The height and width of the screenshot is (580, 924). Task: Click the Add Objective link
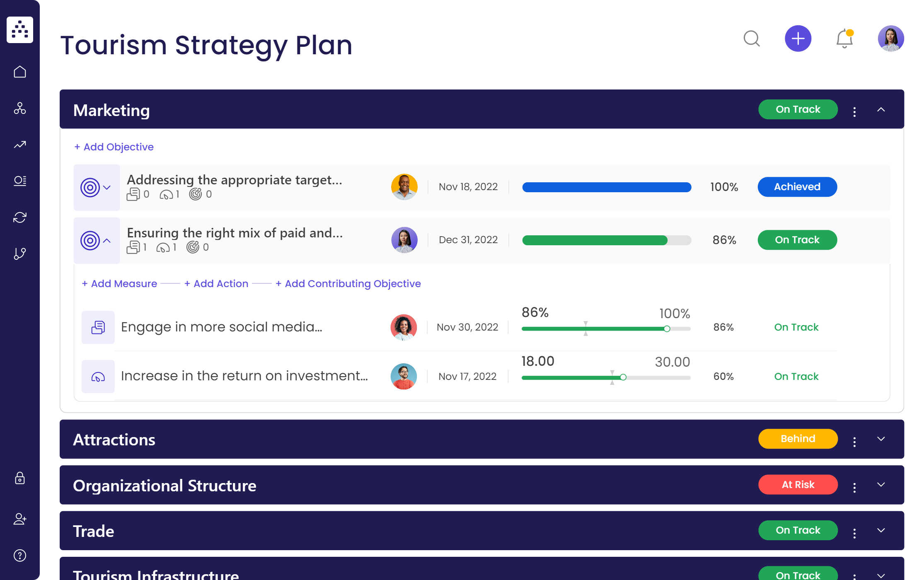(x=114, y=147)
